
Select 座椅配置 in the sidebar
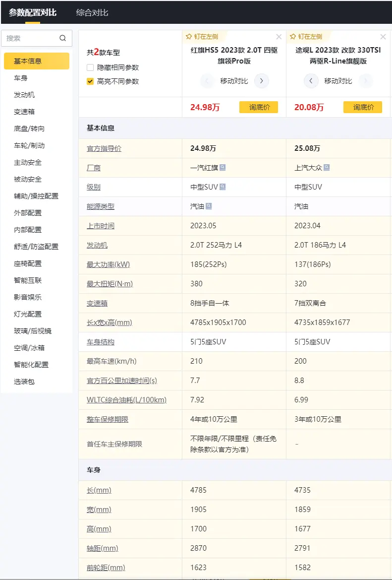coord(28,263)
